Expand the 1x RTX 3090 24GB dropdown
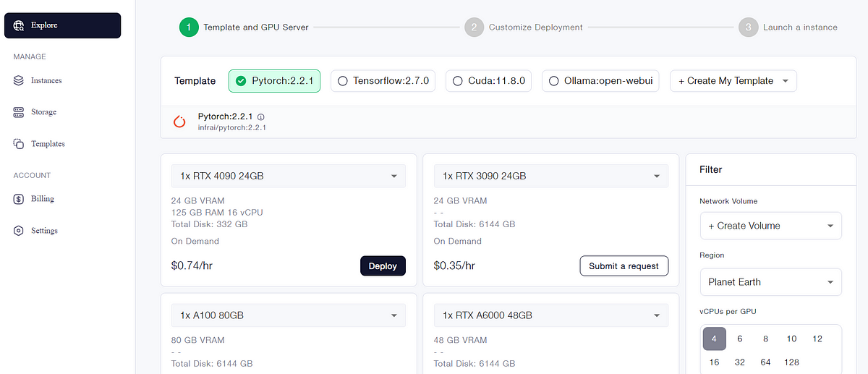The height and width of the screenshot is (374, 868). (x=550, y=176)
